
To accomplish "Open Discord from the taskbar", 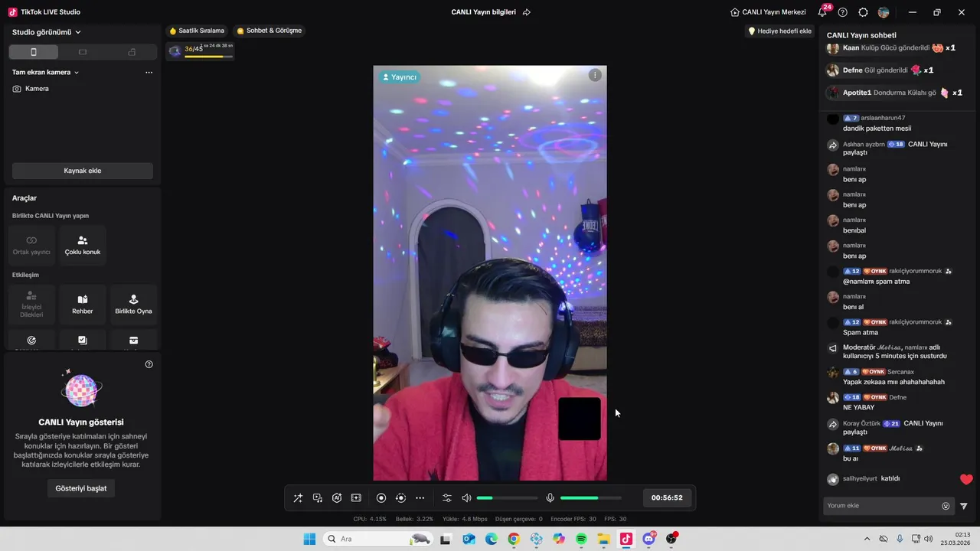I will click(649, 539).
